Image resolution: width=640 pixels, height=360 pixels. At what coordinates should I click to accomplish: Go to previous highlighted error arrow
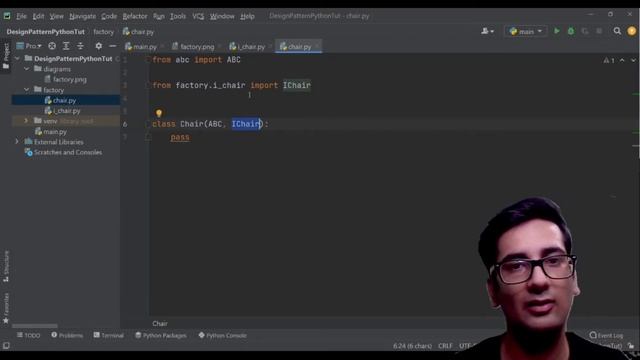click(622, 60)
